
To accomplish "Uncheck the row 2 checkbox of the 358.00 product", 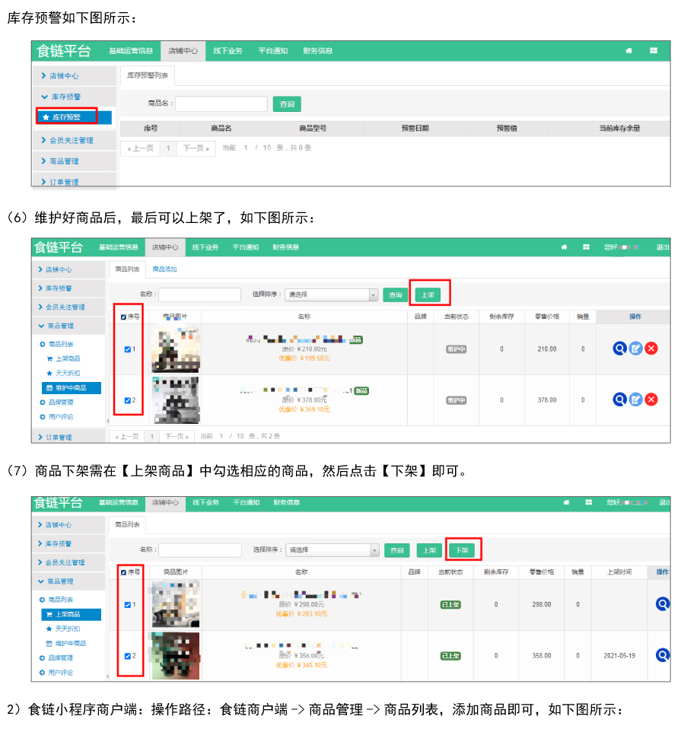I will pyautogui.click(x=127, y=655).
